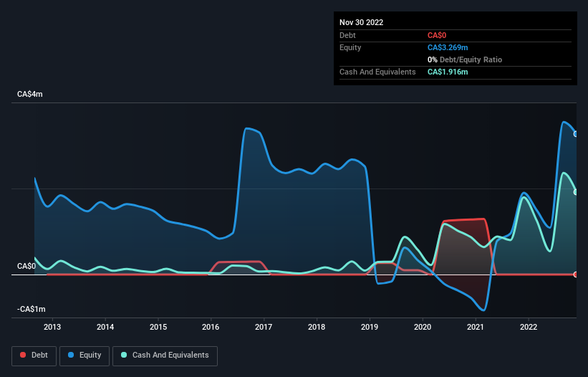Screen dimensions: 588x377
Task: Select the 2018 x-axis label
Action: 317,327
